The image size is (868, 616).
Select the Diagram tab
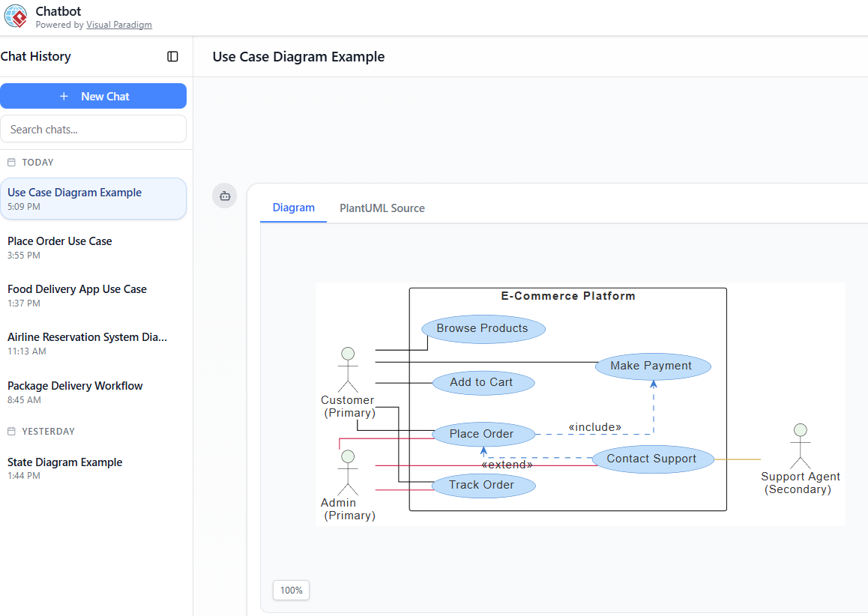(293, 208)
